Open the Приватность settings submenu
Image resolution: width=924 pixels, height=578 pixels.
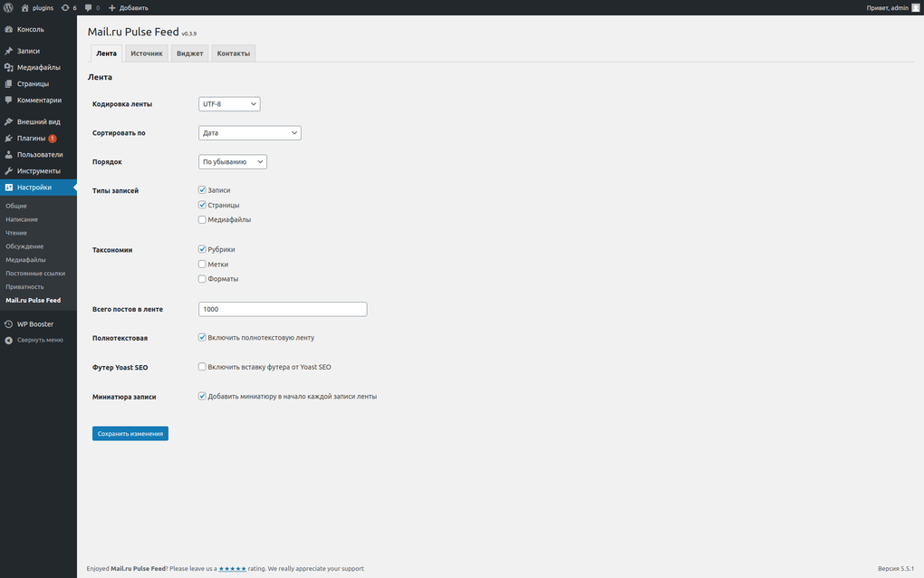[24, 287]
